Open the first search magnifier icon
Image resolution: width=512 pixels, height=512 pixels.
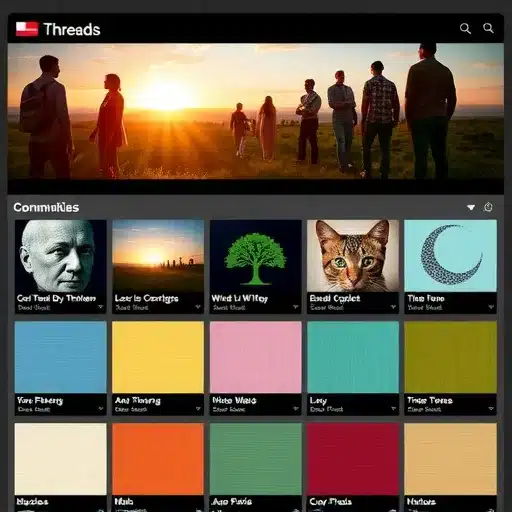465,29
